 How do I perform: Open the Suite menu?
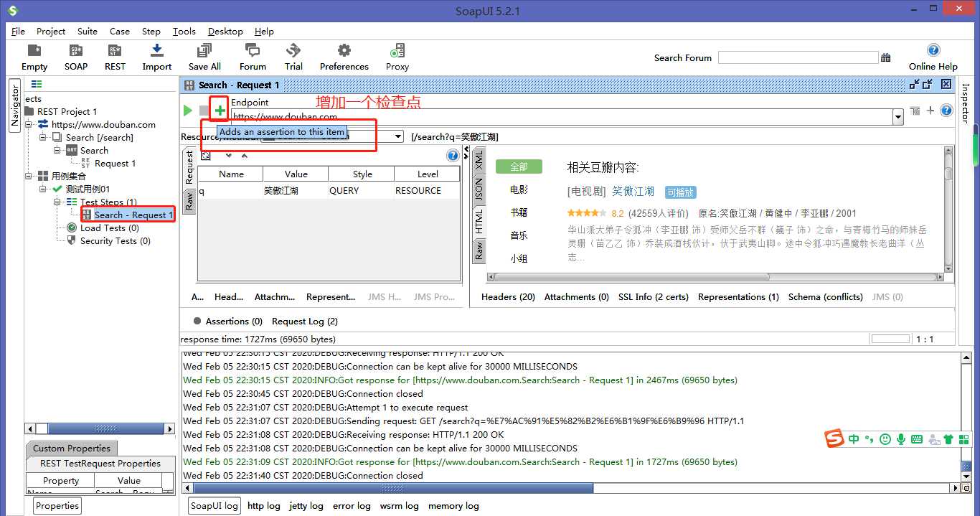point(88,31)
